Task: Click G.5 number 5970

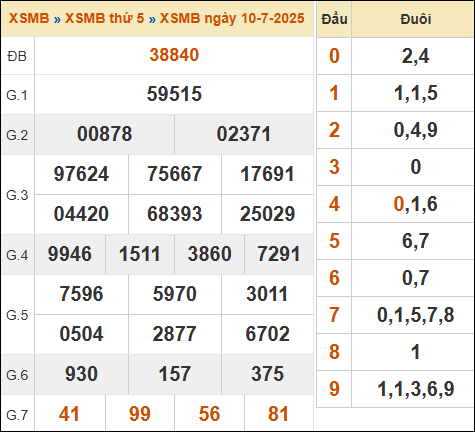Action: click(x=175, y=294)
